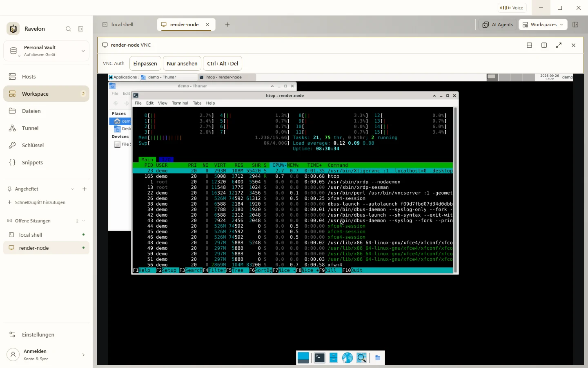
Task: Switch to local shell tab
Action: pos(122,25)
